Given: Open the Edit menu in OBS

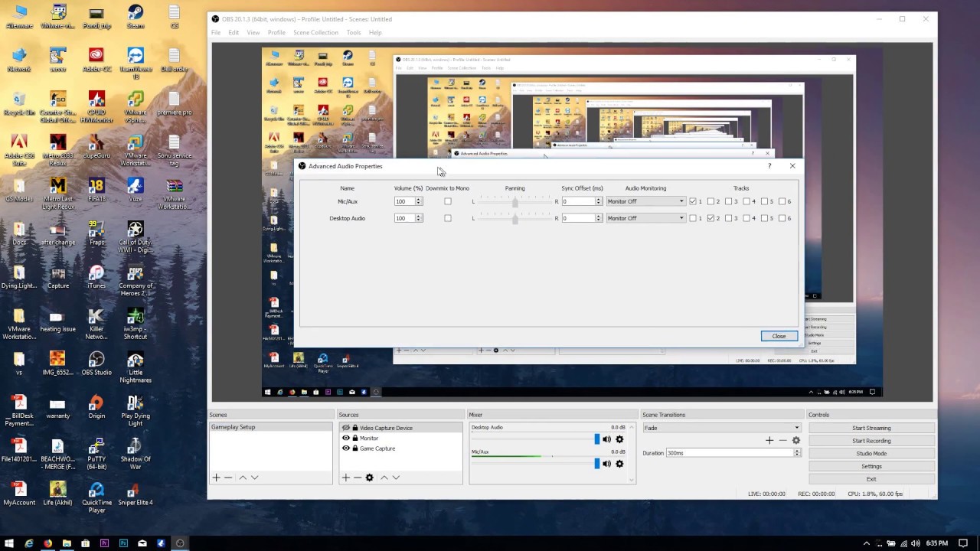Looking at the screenshot, I should [x=234, y=32].
